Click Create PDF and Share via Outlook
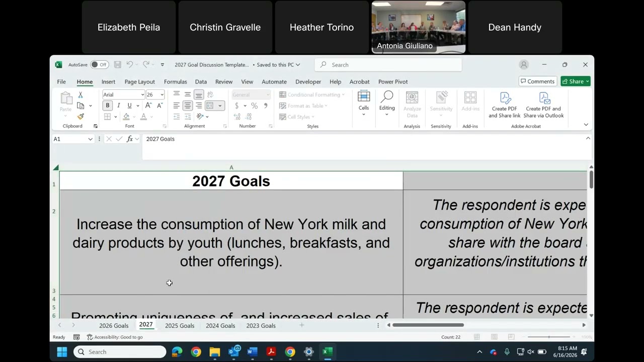Screen dimensions: 644x362 [543, 105]
